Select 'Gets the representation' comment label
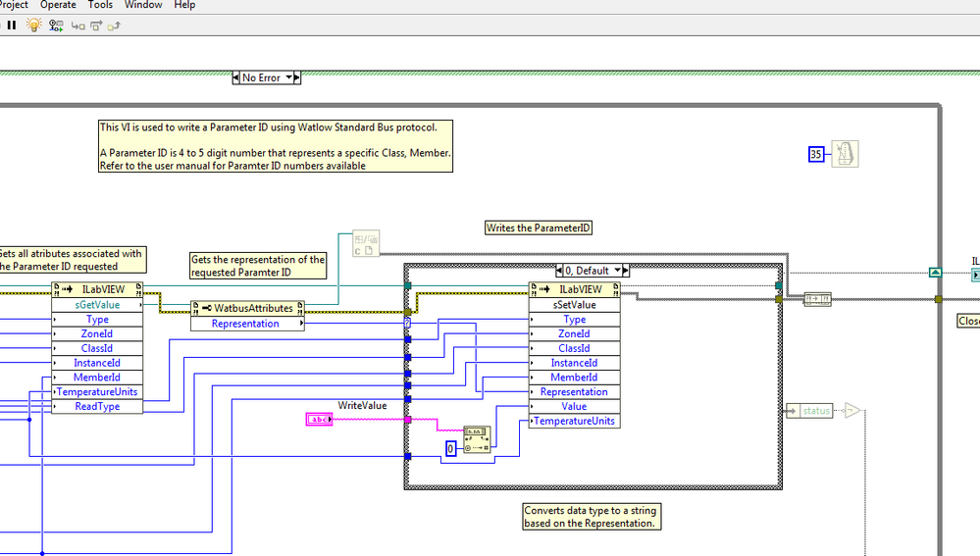The height and width of the screenshot is (556, 980). (x=258, y=266)
